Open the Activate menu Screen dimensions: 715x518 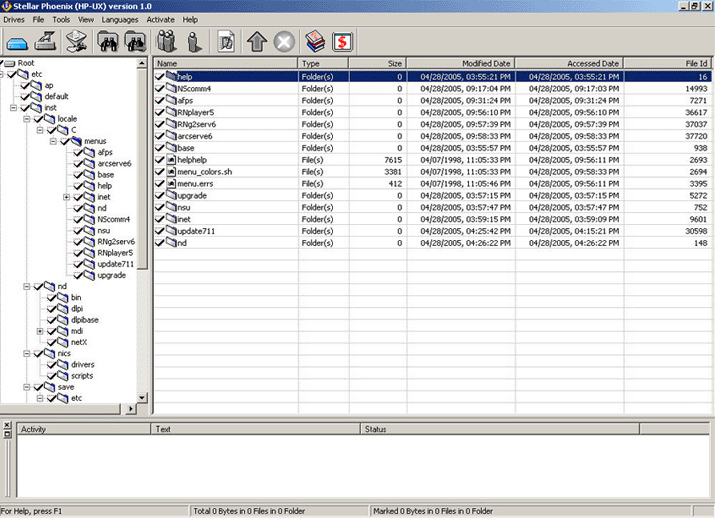point(161,20)
